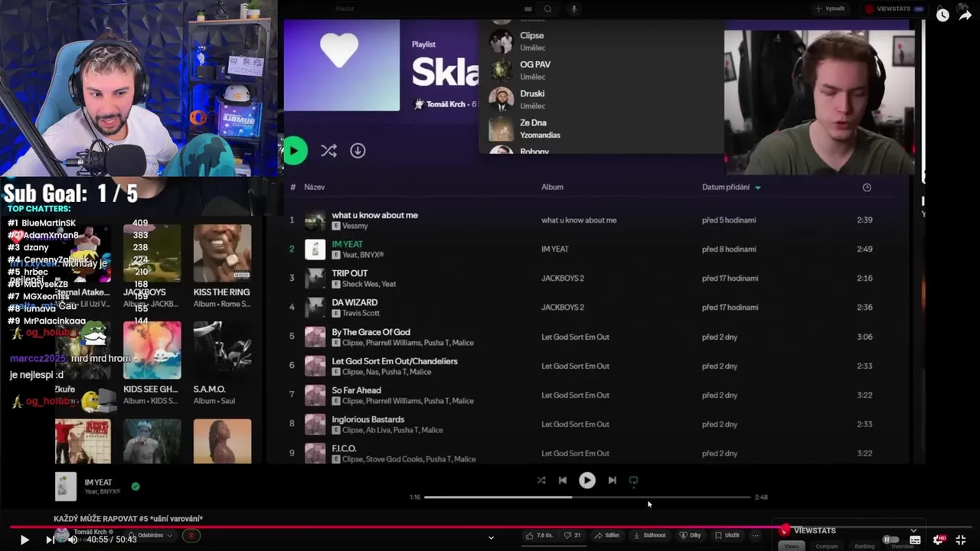Open album link in By The Grace Of God row
The height and width of the screenshot is (551, 980).
[x=575, y=337]
